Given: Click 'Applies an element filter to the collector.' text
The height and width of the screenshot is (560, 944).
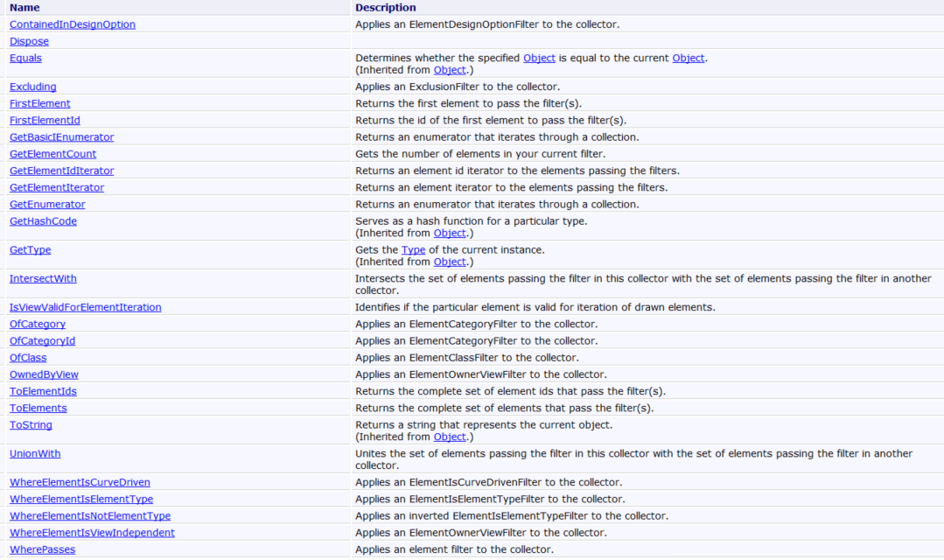Looking at the screenshot, I should (455, 550).
